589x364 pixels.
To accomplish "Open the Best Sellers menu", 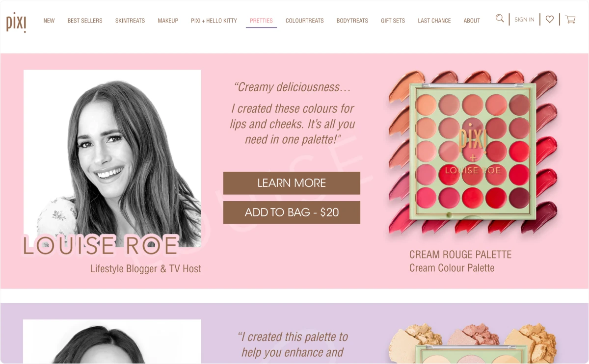I will [x=85, y=21].
